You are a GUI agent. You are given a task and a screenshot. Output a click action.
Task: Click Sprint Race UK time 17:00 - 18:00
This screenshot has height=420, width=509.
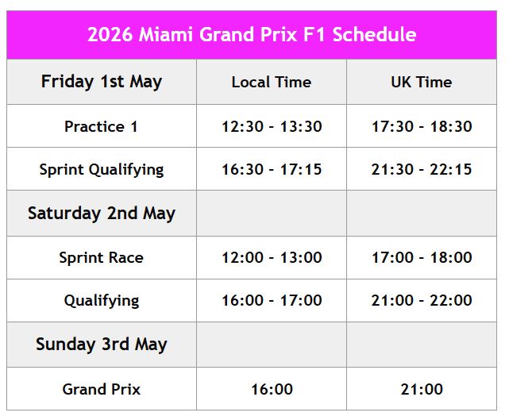pos(422,257)
